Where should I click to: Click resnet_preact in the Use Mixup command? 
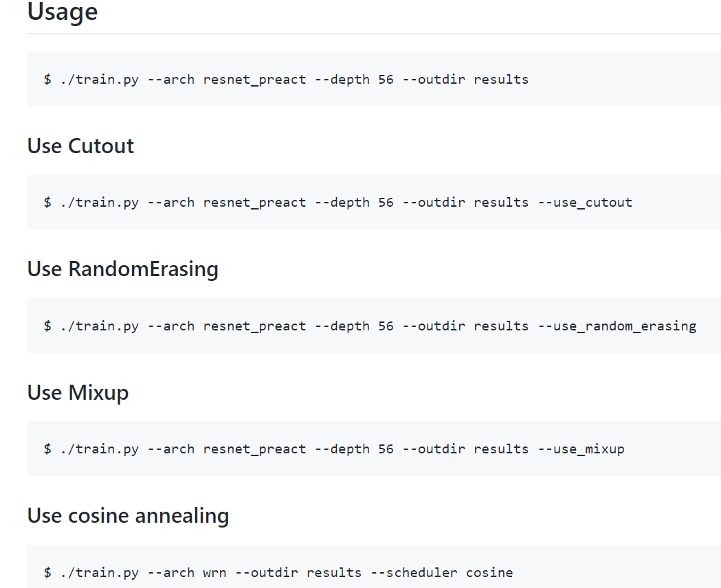[x=254, y=449]
